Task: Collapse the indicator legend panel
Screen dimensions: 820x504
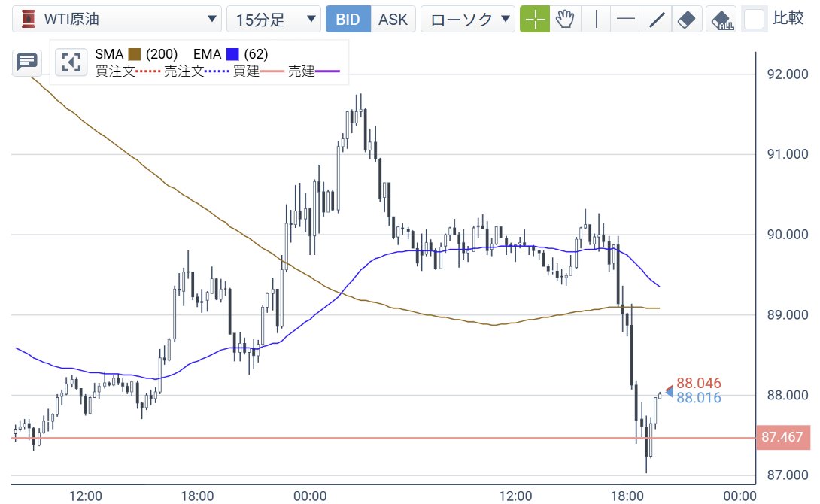Action: pyautogui.click(x=71, y=62)
